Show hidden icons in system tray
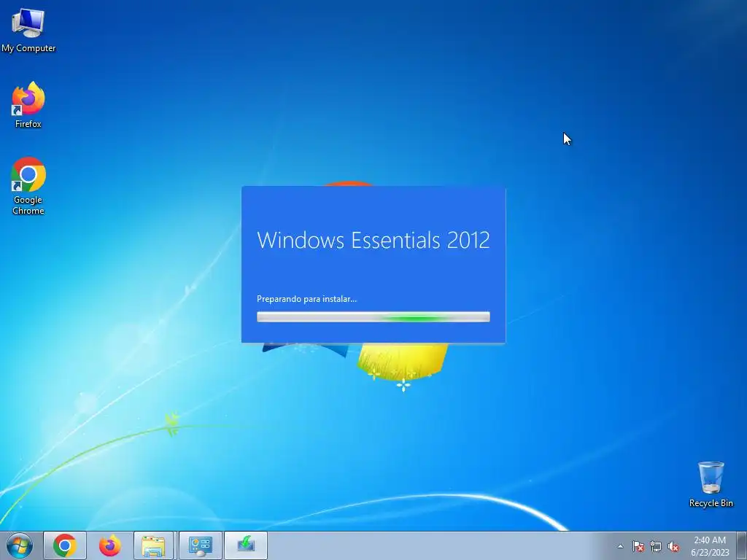Screen dimensions: 747x560 point(620,546)
